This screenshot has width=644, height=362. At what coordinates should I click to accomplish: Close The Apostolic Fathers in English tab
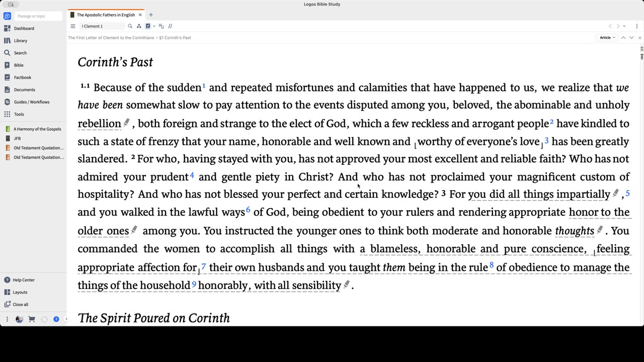click(140, 15)
